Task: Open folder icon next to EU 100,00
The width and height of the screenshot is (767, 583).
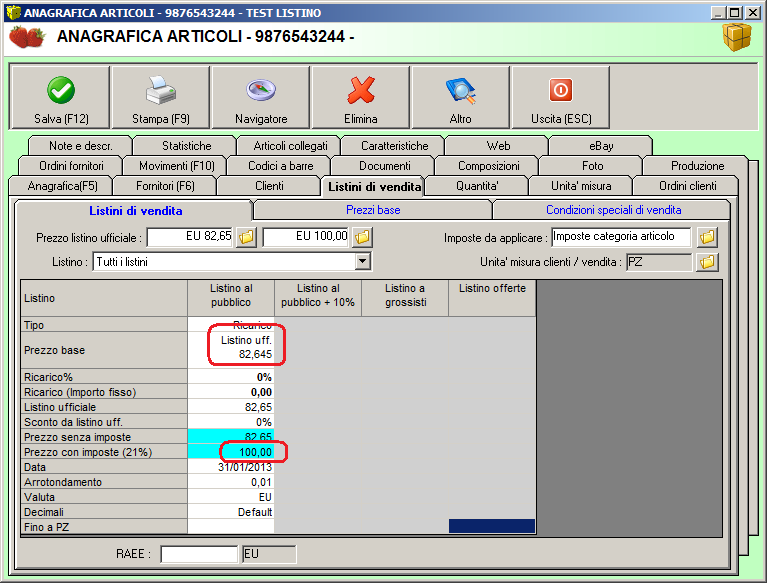Action: pos(362,237)
